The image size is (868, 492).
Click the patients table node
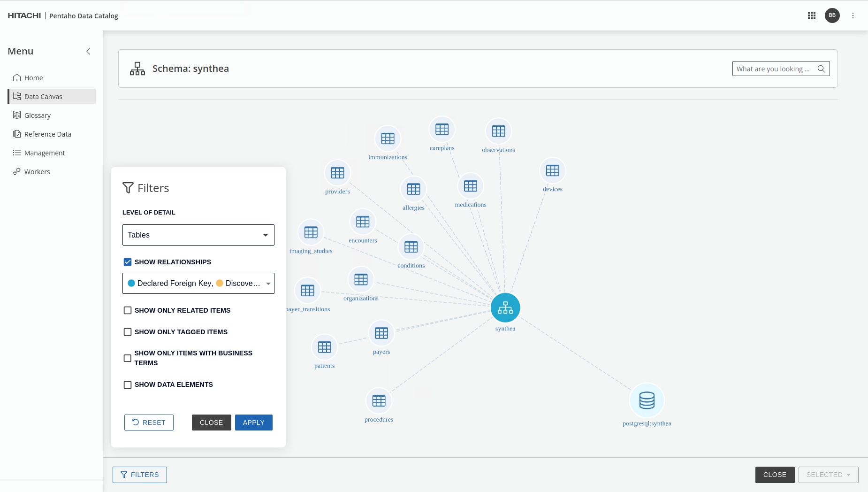(x=324, y=347)
